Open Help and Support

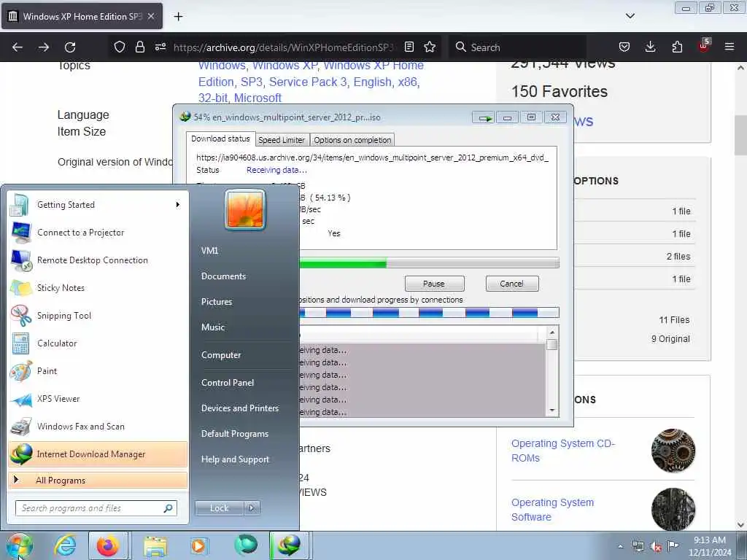[236, 459]
